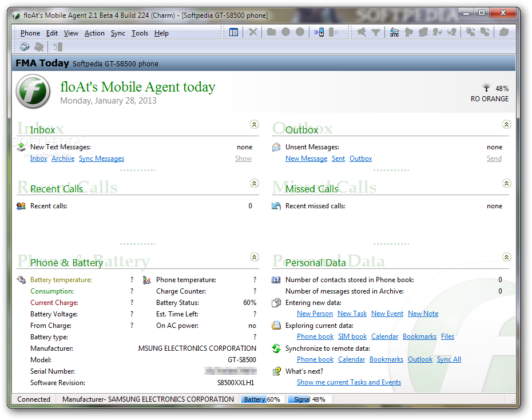Screen dimensions: 532x420
Task: Click the New Text Messages inbox icon
Action: click(x=21, y=147)
